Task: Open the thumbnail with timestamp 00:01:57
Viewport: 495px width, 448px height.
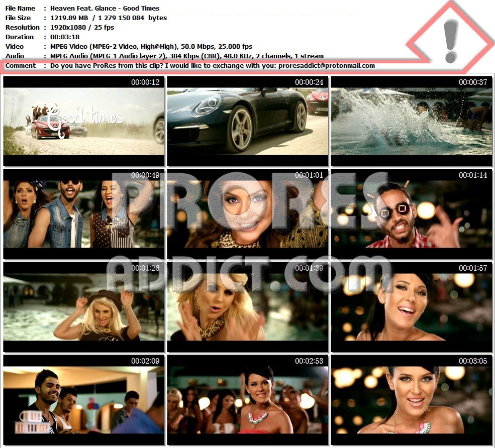Action: pos(412,307)
